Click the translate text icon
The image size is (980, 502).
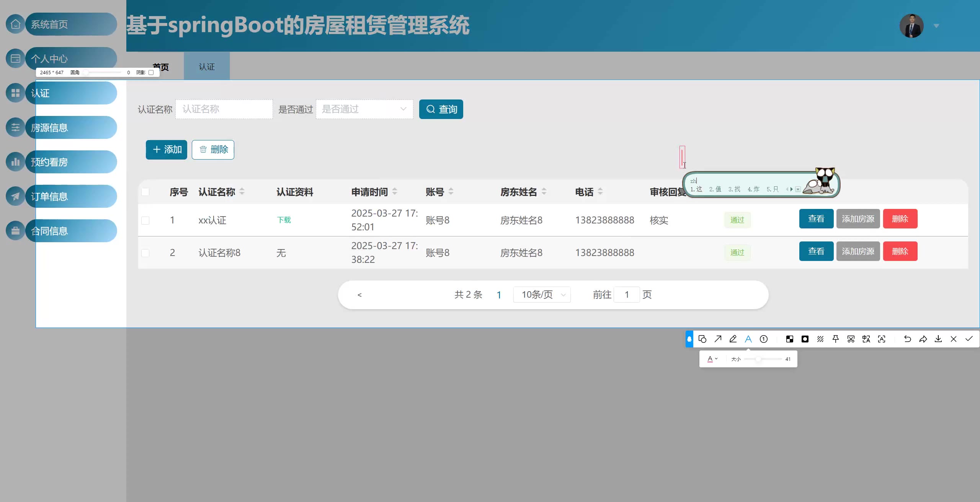tap(866, 339)
